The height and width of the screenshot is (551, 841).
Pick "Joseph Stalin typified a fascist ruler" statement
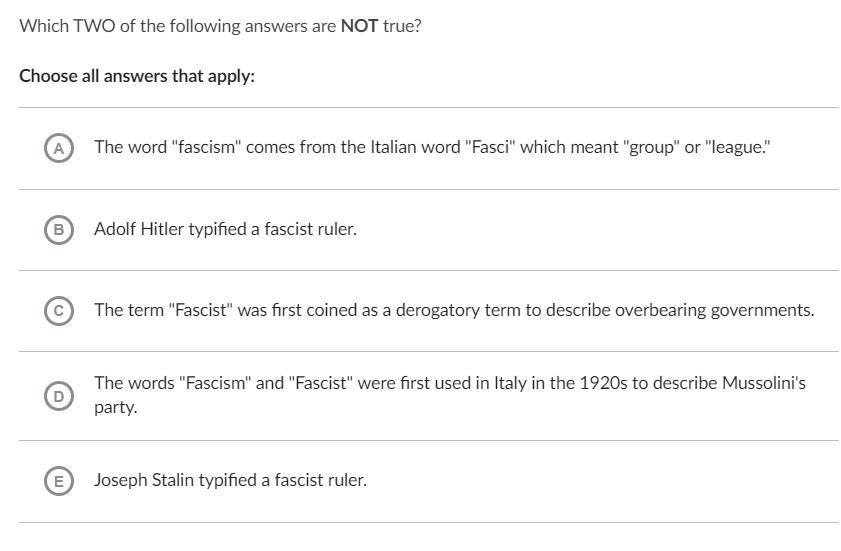pos(230,480)
